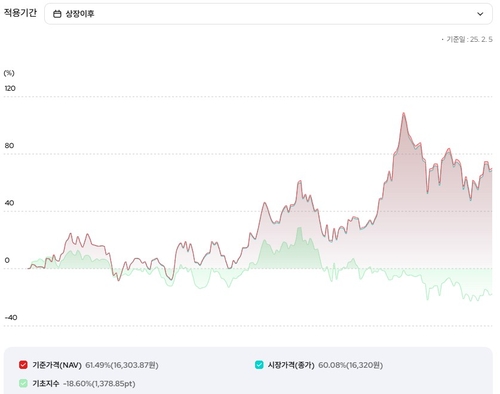500x394 pixels.
Task: Click the calendar icon beside 상장이후
Action: (x=57, y=14)
